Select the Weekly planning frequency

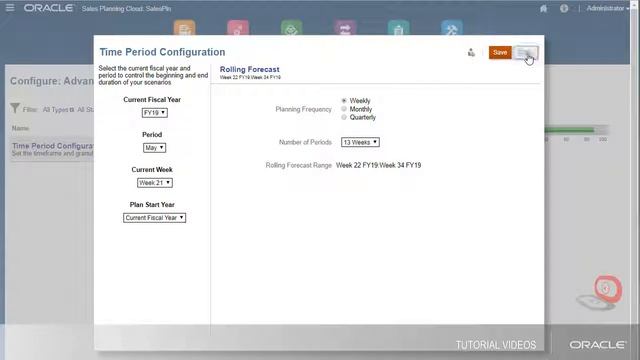tap(344, 100)
